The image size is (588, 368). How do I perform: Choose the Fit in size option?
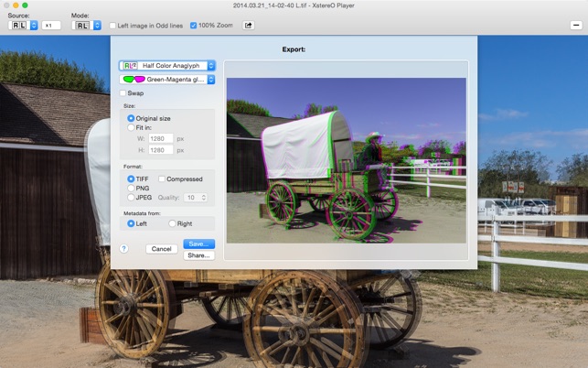(x=131, y=128)
